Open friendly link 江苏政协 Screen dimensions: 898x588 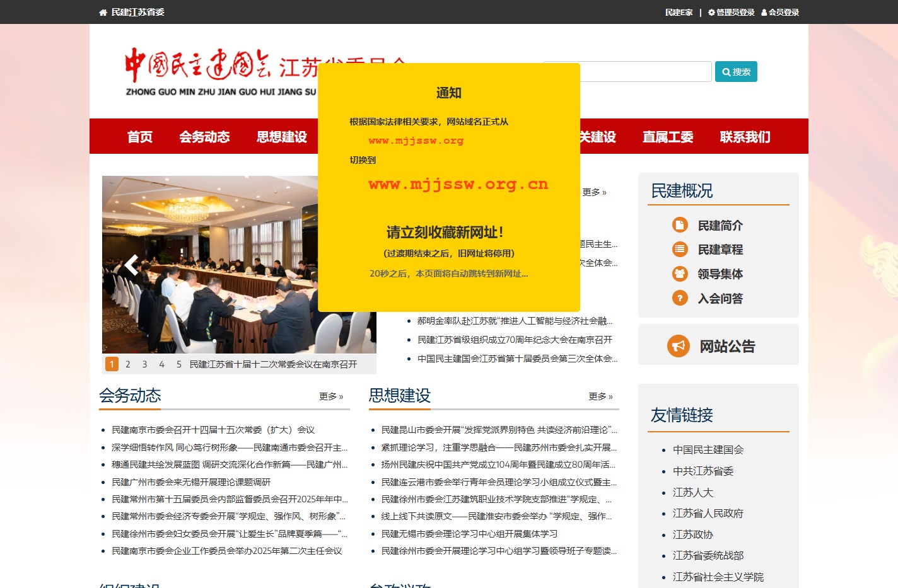(x=693, y=535)
